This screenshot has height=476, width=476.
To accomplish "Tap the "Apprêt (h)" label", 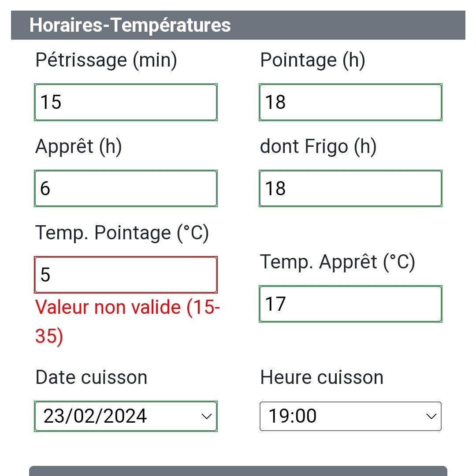I will tap(78, 146).
